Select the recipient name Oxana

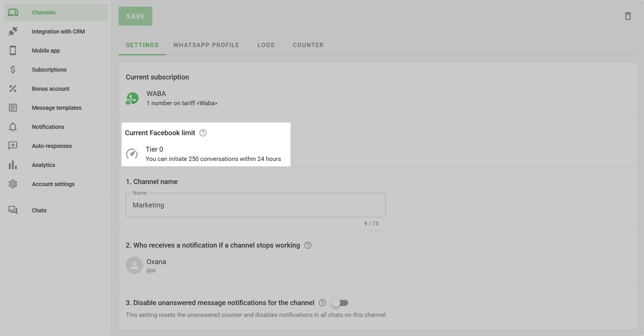tap(156, 262)
